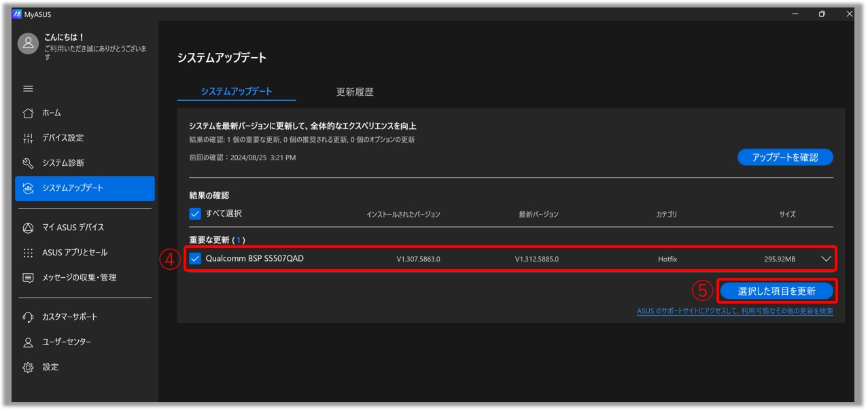Click the MyASUS logo in title bar
868x411 pixels.
(17, 14)
